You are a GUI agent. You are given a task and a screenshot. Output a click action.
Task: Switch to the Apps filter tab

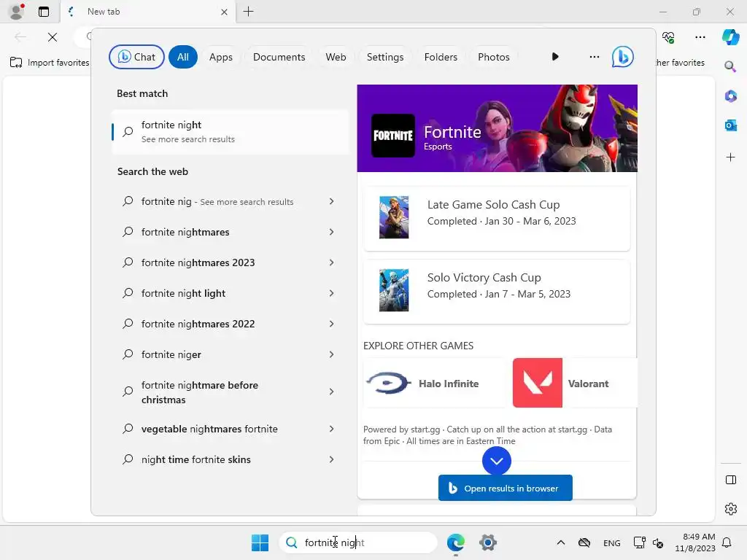pos(220,57)
